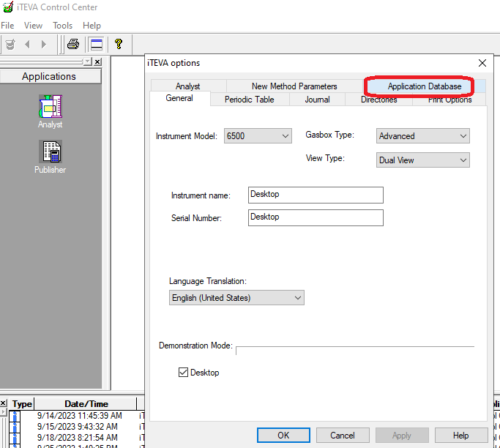Click the printer icon in toolbar

coord(73,44)
